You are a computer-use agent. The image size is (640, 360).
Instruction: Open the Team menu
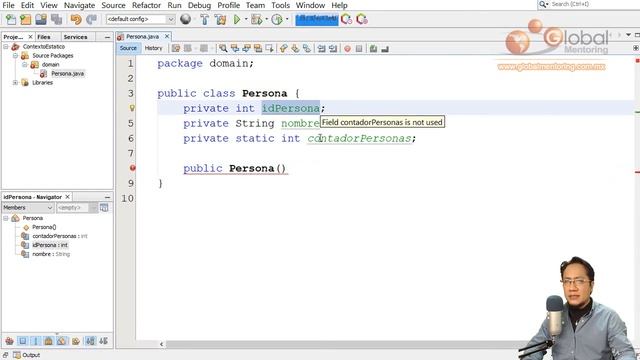[x=255, y=5]
